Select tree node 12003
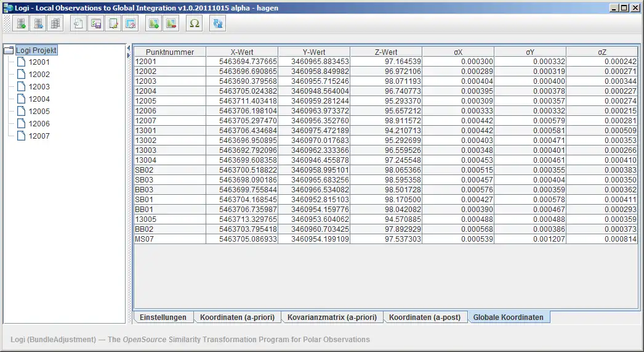 pos(39,87)
